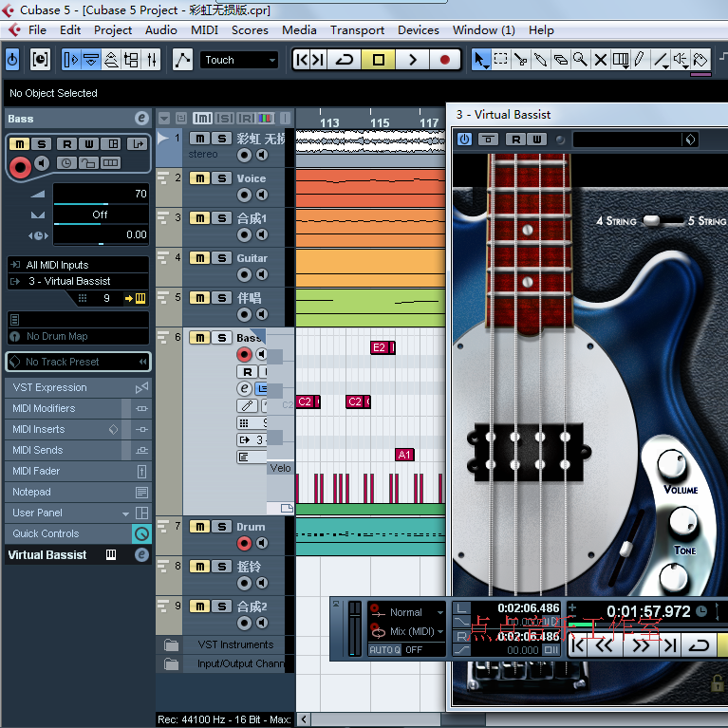Screen dimensions: 728x728
Task: Toggle cycle loop in the toolbar
Action: tap(344, 60)
